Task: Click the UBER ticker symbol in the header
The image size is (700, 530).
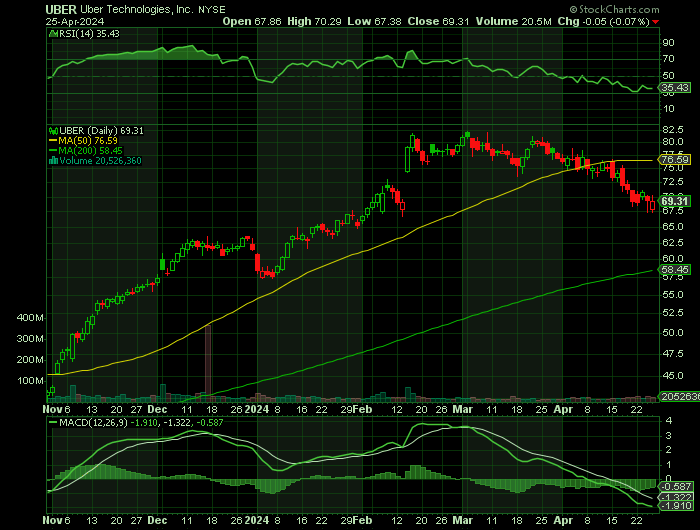Action: click(x=61, y=9)
